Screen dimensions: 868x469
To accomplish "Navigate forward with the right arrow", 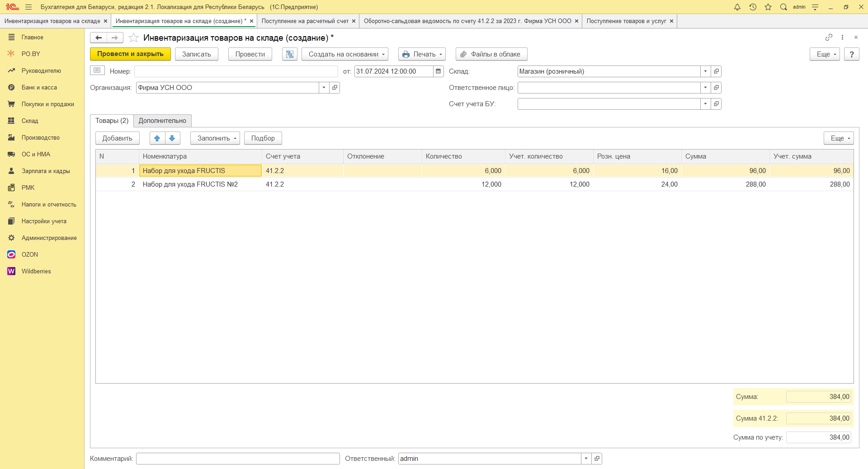I will tap(115, 38).
